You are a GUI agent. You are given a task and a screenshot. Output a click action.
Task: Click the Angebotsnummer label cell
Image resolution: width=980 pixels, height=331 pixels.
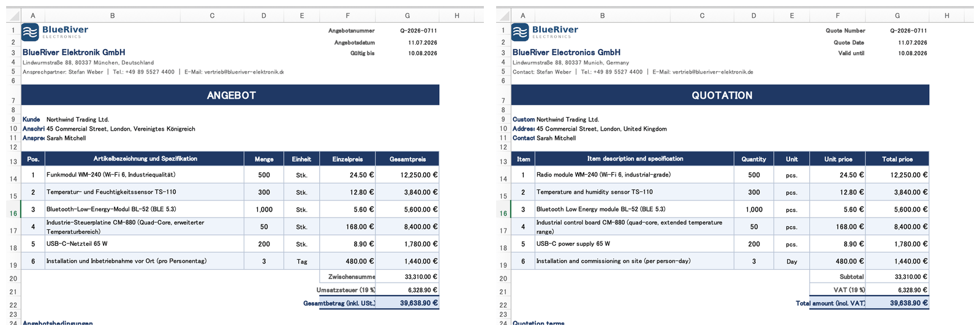(352, 31)
